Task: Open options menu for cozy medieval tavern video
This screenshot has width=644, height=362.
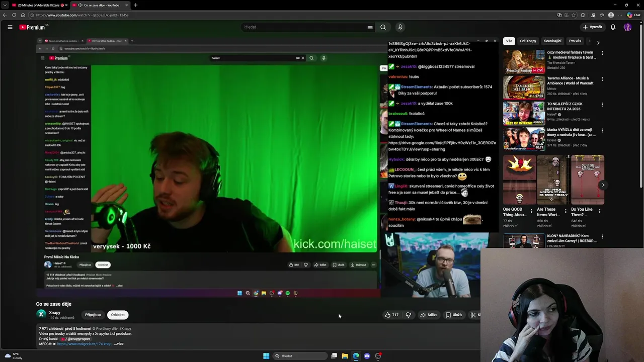Action: pos(602,53)
